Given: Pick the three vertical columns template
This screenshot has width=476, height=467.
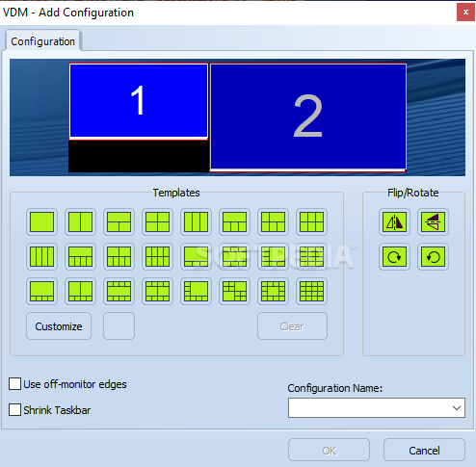Looking at the screenshot, I should pos(196,221).
